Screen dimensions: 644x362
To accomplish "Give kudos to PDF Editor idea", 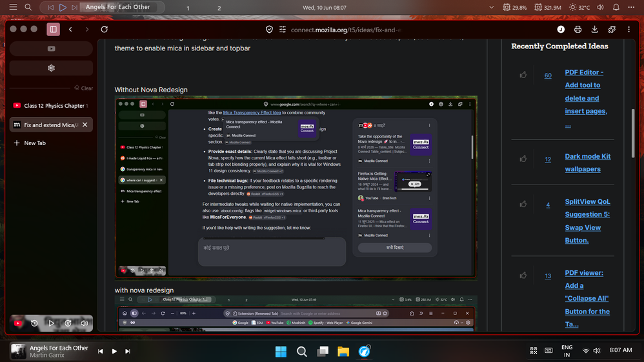I will coord(523,75).
